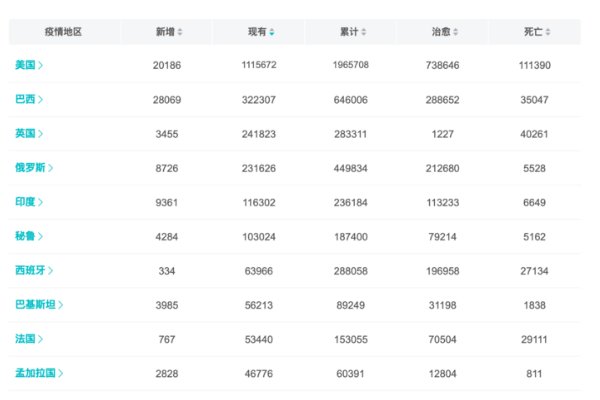Select 印度 recovered value 113233
The width and height of the screenshot is (600, 400).
[443, 202]
